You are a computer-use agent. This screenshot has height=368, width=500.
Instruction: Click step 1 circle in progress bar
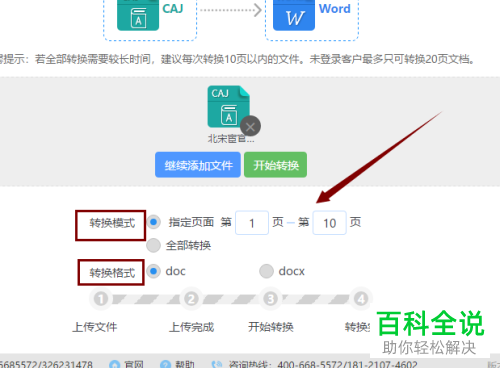101,299
